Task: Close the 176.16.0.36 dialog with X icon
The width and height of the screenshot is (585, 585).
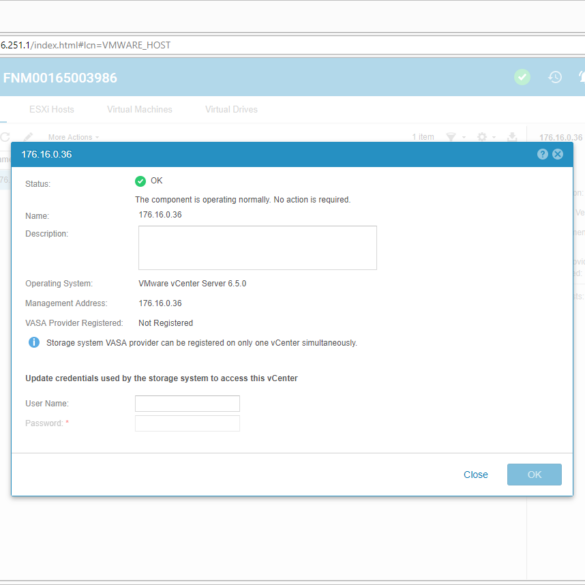Action: 557,154
